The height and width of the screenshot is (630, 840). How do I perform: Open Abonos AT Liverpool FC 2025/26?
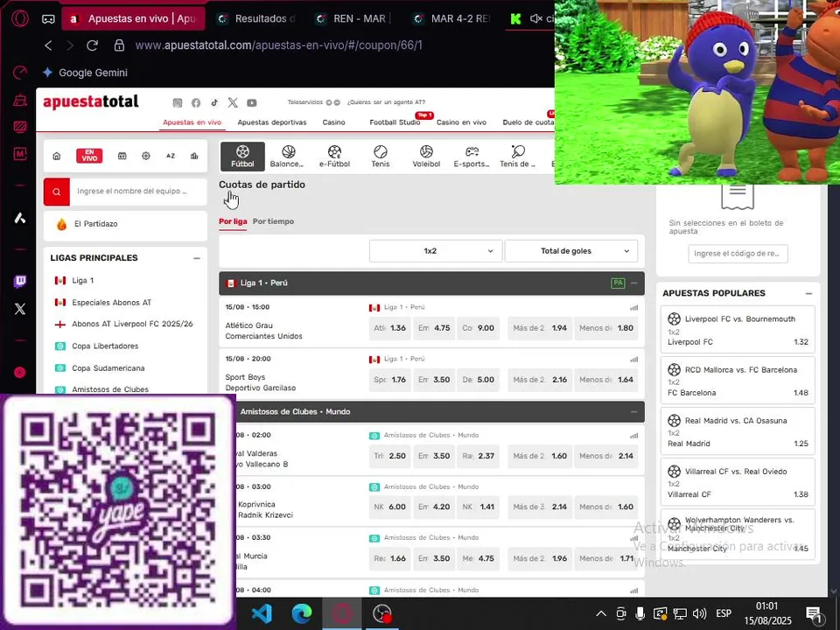(132, 324)
